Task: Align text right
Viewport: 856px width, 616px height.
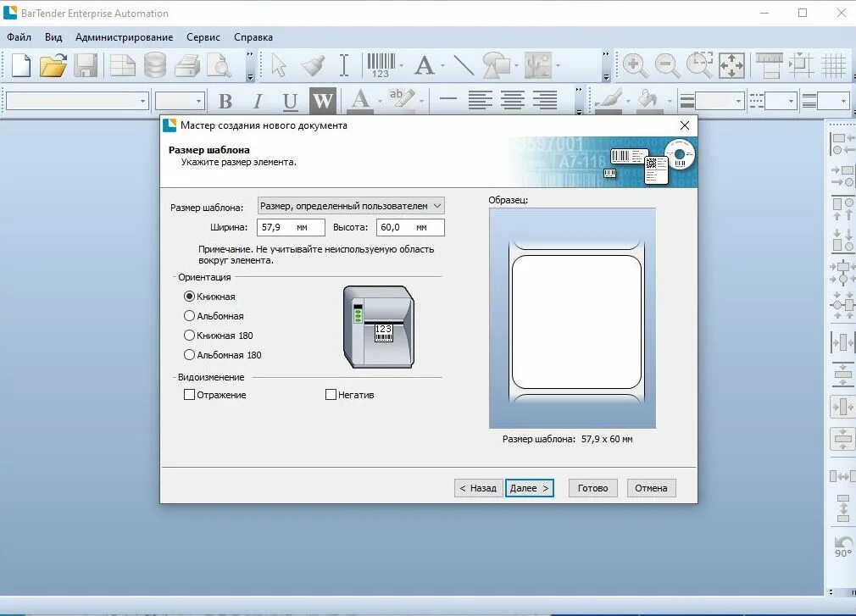Action: coord(545,100)
